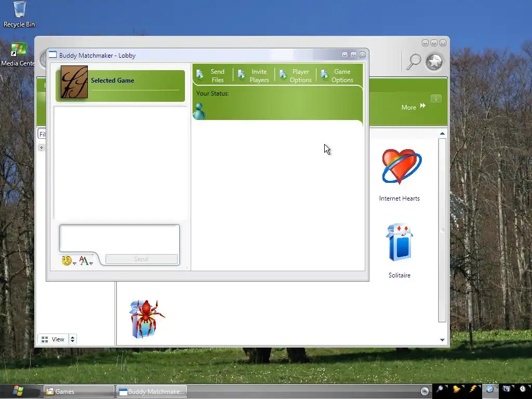Maximize the Games window
This screenshot has width=532, height=399.
coord(434,43)
